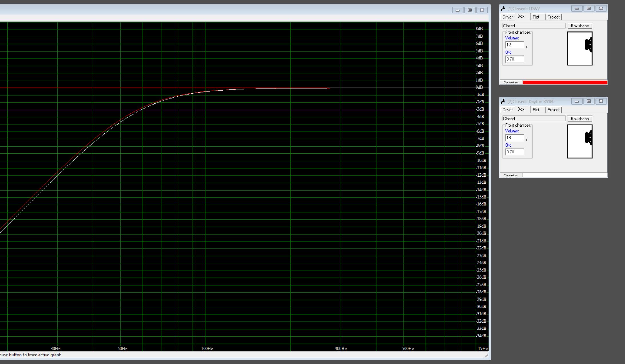
Task: Close the graph window
Action: point(482,10)
